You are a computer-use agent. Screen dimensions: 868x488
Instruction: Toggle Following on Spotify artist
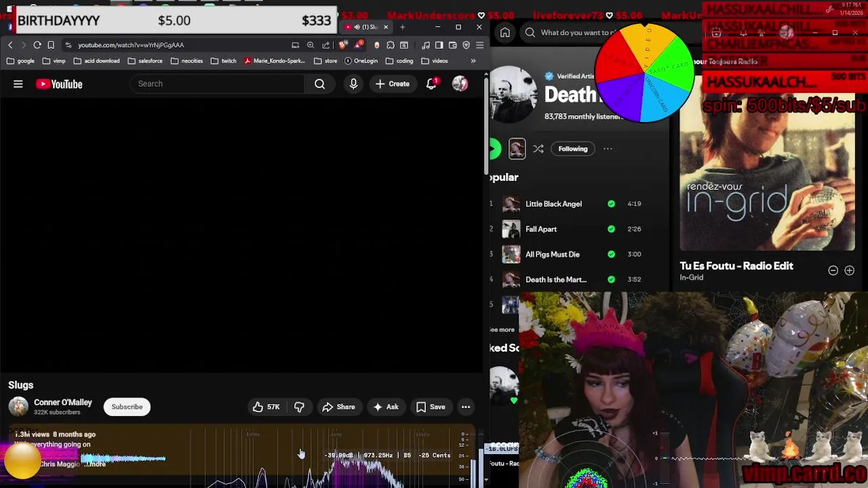[x=573, y=149]
